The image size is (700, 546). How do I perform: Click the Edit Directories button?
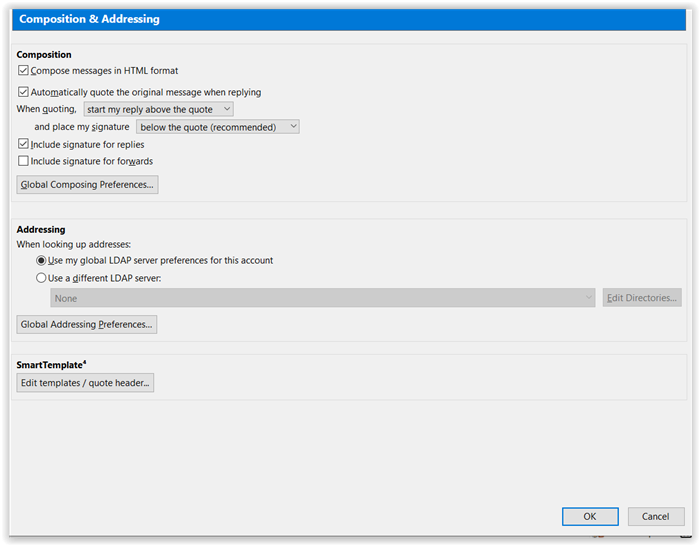[642, 298]
